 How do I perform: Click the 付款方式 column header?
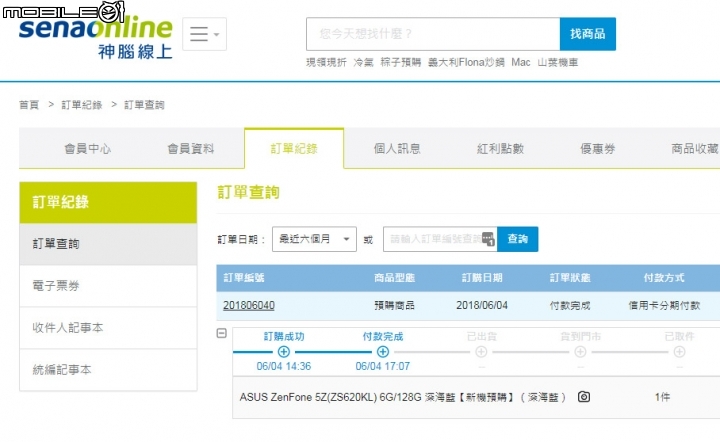click(664, 278)
